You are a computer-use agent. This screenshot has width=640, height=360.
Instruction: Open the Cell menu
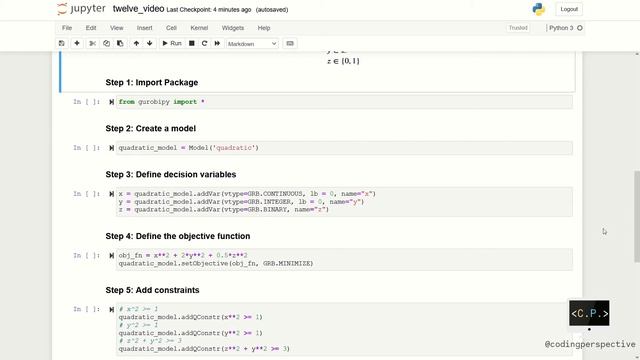171,28
